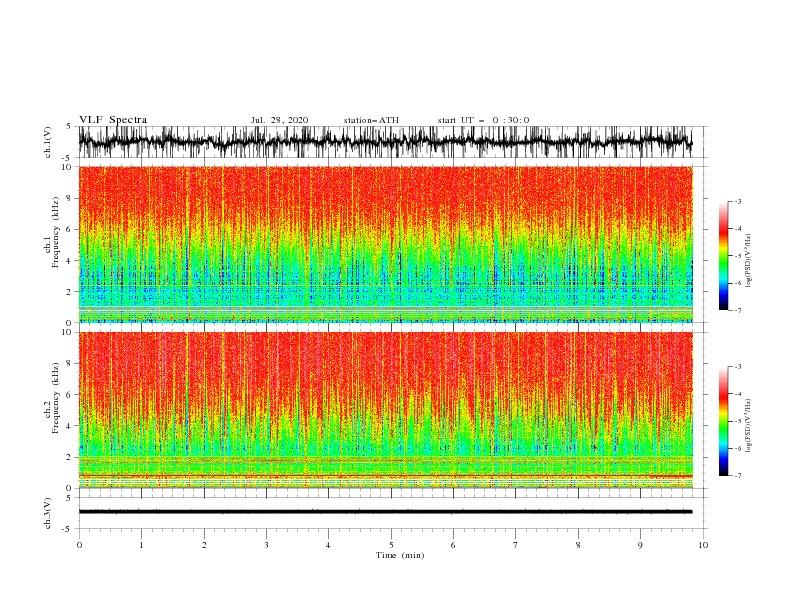792x612 pixels.
Task: Click time axis tick label "4"
Action: 329,545
